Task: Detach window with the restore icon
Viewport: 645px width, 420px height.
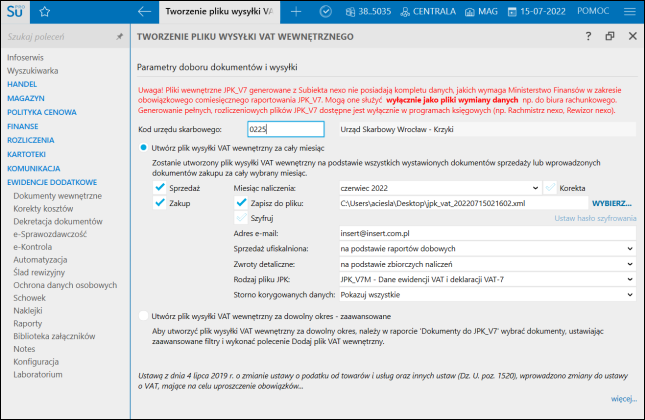Action: pyautogui.click(x=610, y=36)
